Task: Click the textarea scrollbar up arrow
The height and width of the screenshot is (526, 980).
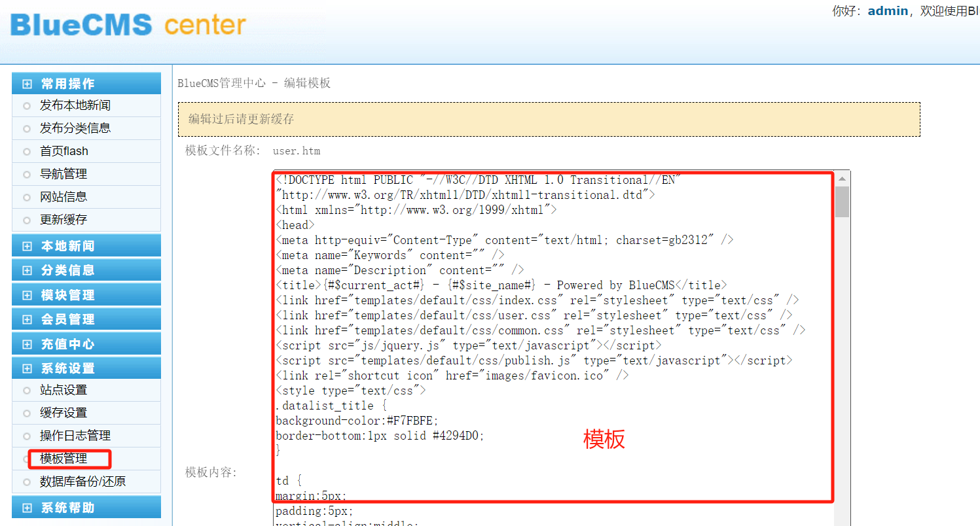Action: coord(843,179)
